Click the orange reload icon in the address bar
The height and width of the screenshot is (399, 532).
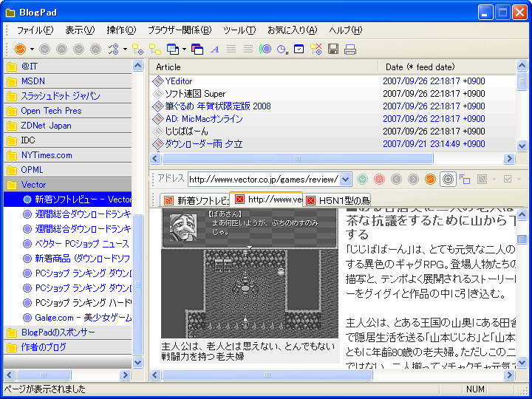pyautogui.click(x=430, y=179)
